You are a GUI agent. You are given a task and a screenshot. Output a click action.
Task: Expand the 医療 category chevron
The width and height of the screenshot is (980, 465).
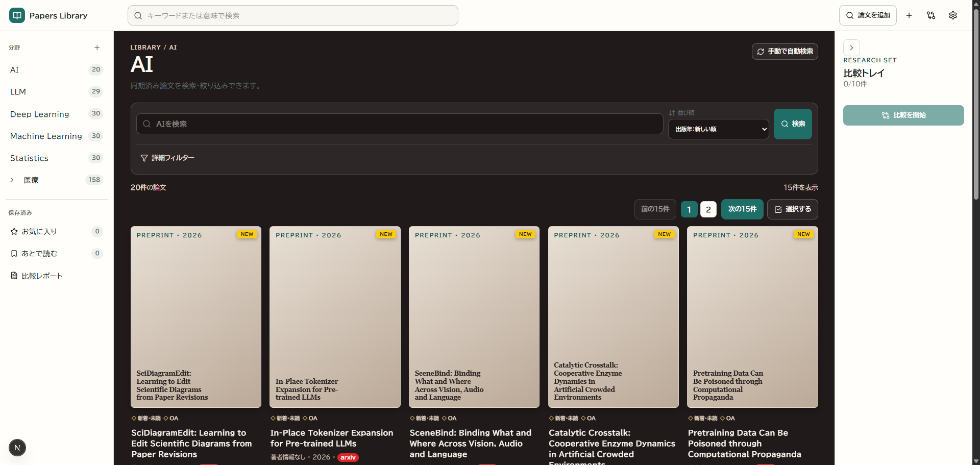pos(12,180)
